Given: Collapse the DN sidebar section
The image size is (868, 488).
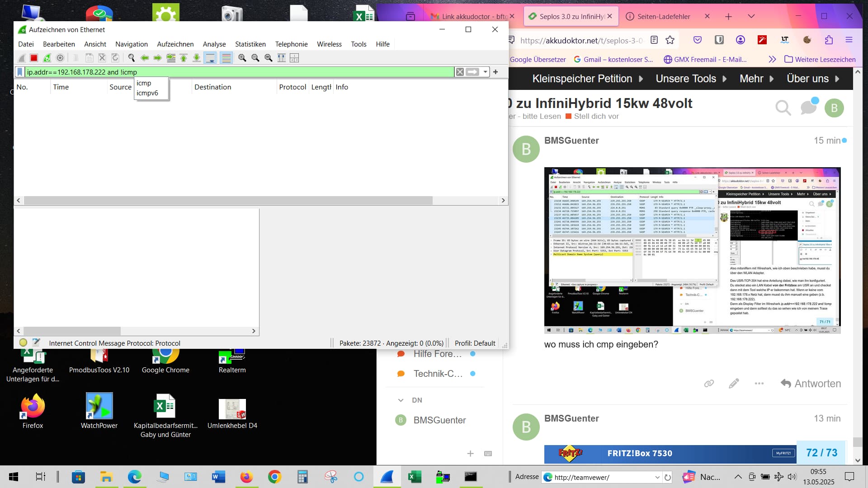Looking at the screenshot, I should click(401, 400).
